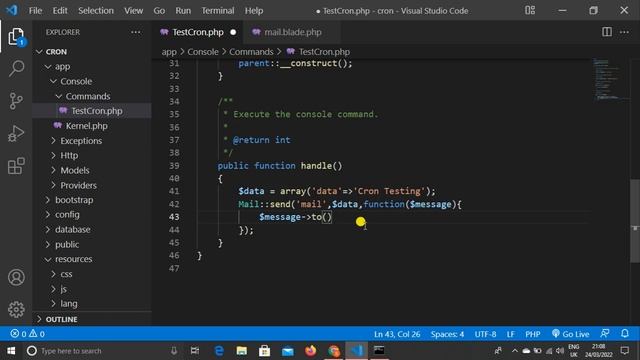This screenshot has height=360, width=640.
Task: Start Go Live server
Action: tap(570, 334)
